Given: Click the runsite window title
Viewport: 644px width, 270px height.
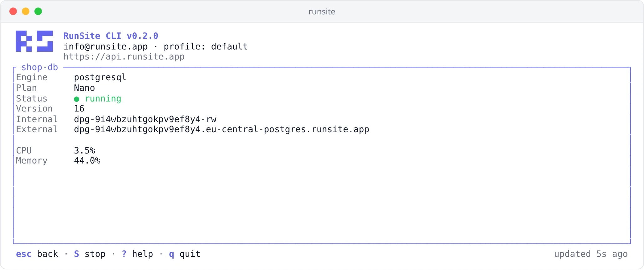Looking at the screenshot, I should click(x=322, y=12).
